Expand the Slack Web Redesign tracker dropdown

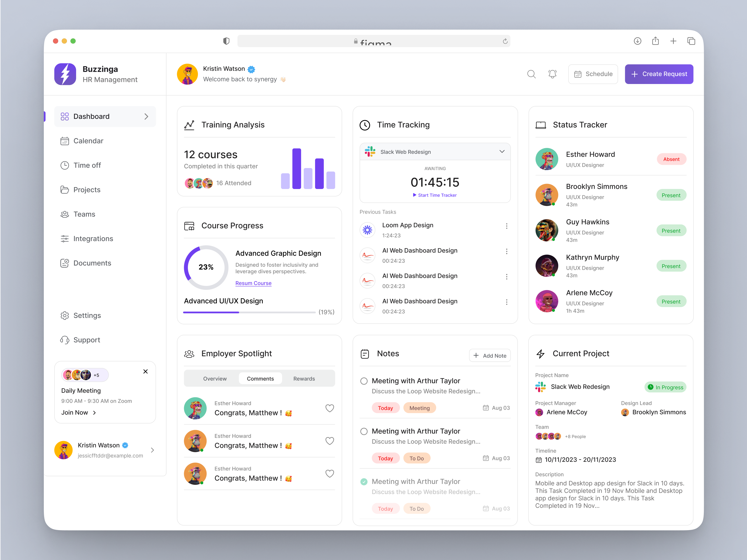pos(502,152)
